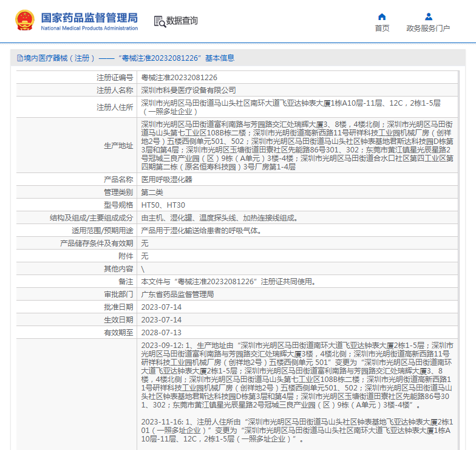Image resolution: width=476 pixels, height=450 pixels.
Task: Click 审批部门 label
Action: (118, 294)
